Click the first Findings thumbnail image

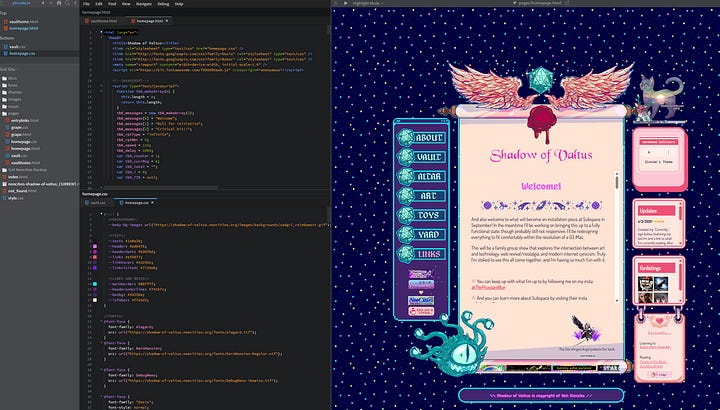coord(646,283)
